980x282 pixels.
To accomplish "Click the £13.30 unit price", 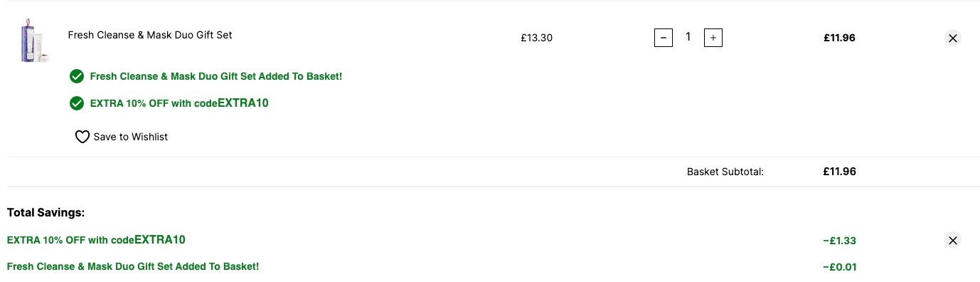I will click(536, 38).
